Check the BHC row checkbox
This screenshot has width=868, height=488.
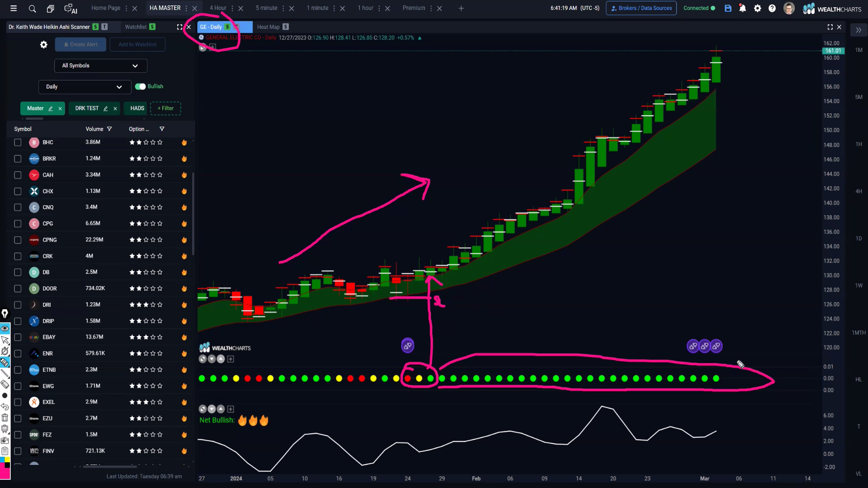18,142
